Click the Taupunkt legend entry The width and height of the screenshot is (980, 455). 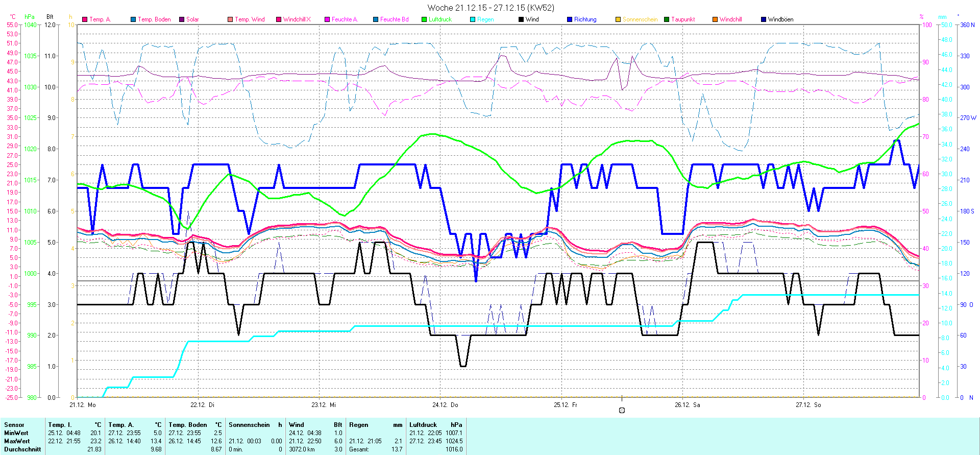(682, 19)
